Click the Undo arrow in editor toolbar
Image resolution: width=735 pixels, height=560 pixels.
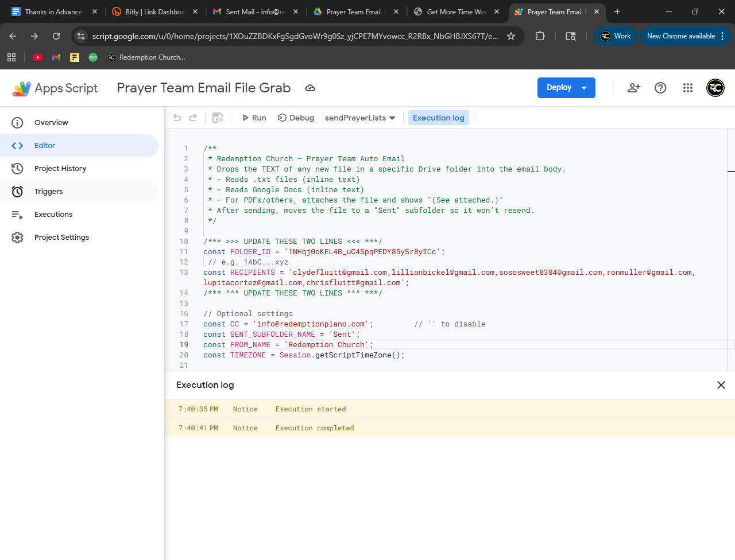(x=177, y=118)
